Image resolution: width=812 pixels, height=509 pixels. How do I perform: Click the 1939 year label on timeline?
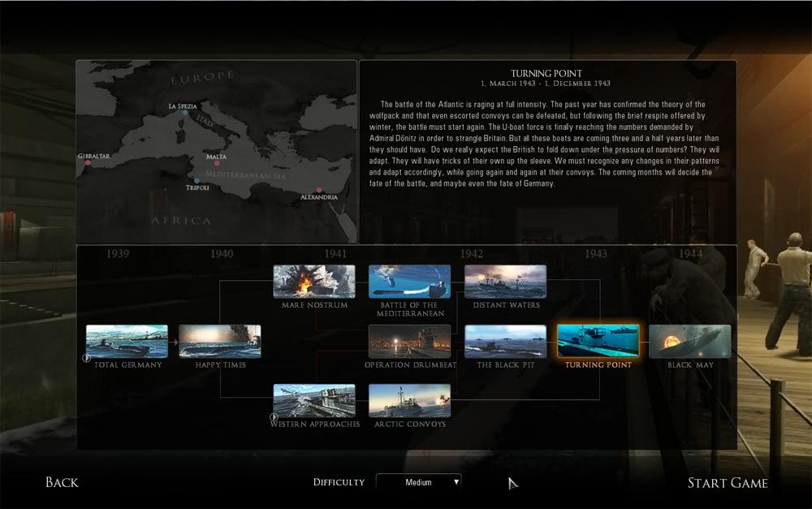[118, 254]
